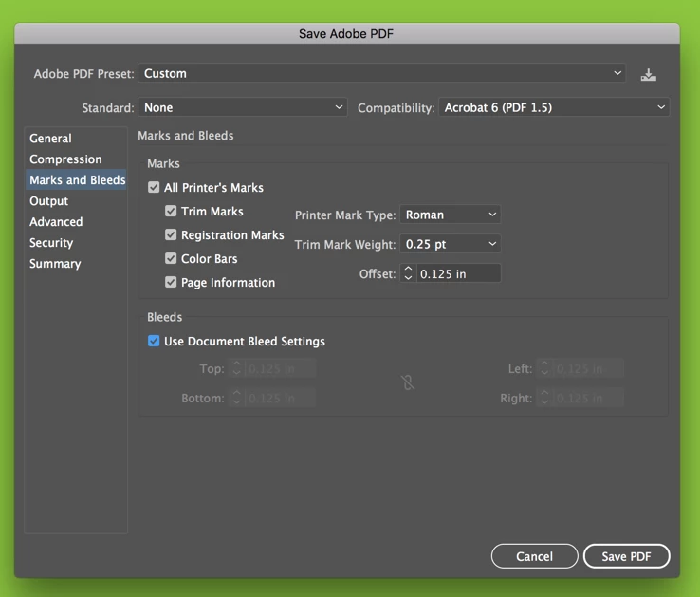Screen dimensions: 700x597
Task: Select the Marks and Bleeds section
Action: coord(76,179)
